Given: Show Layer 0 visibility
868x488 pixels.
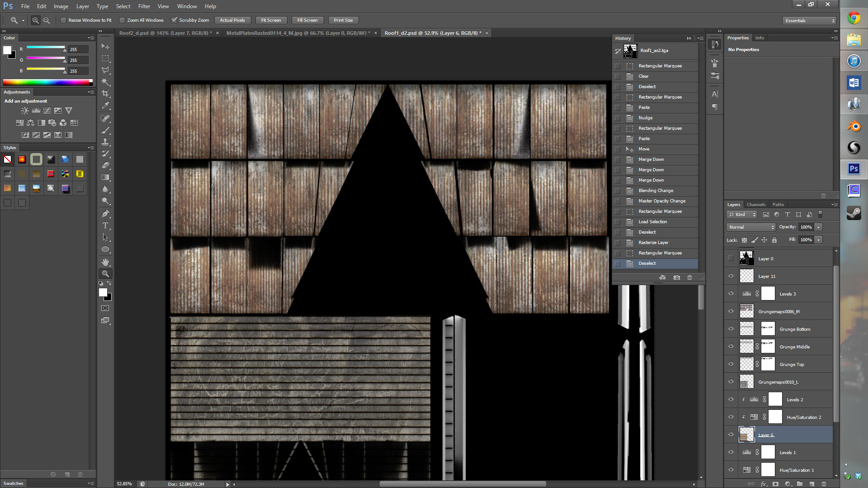Looking at the screenshot, I should pos(731,258).
